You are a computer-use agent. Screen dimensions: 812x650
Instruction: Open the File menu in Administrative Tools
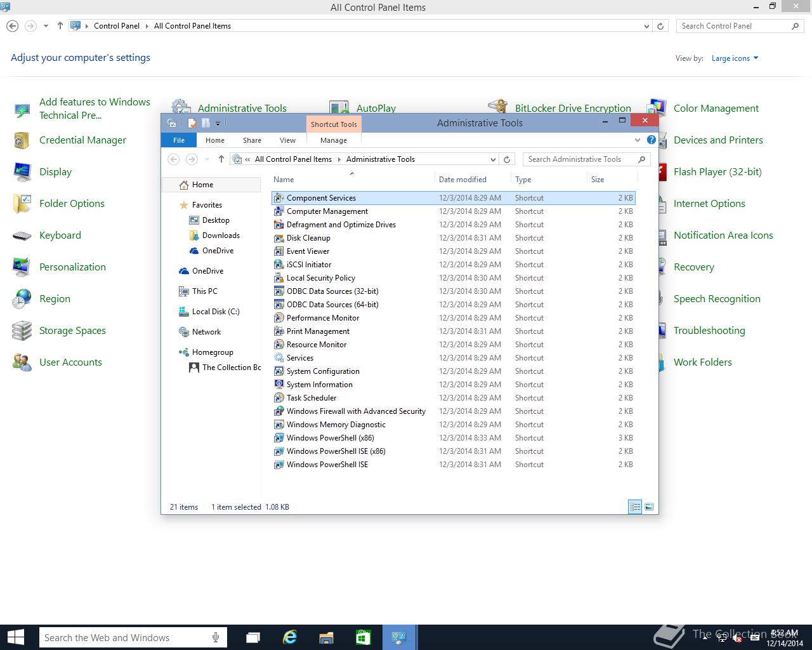(179, 140)
